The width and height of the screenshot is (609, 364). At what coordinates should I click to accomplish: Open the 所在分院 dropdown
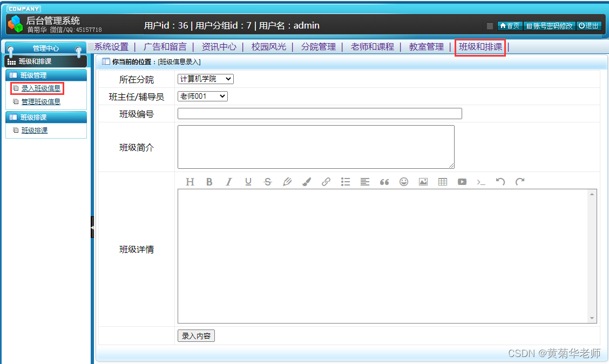206,79
